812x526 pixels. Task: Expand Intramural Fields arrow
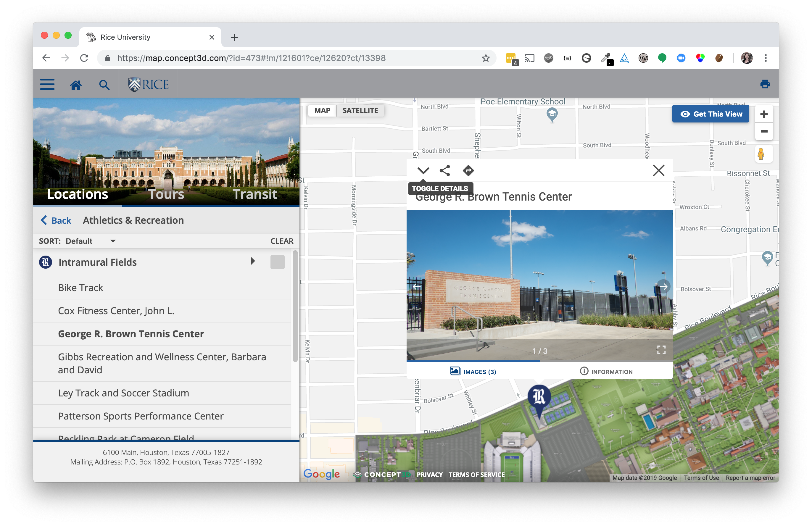click(x=252, y=261)
